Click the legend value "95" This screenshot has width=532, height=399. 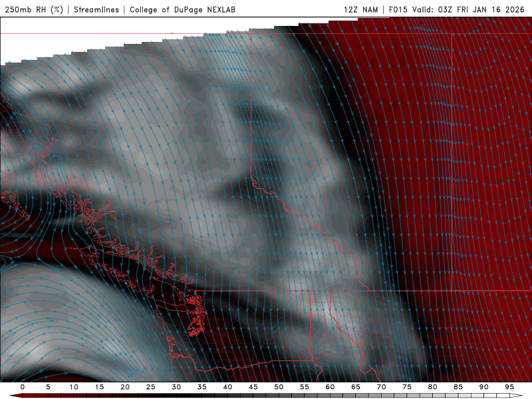[x=509, y=387]
